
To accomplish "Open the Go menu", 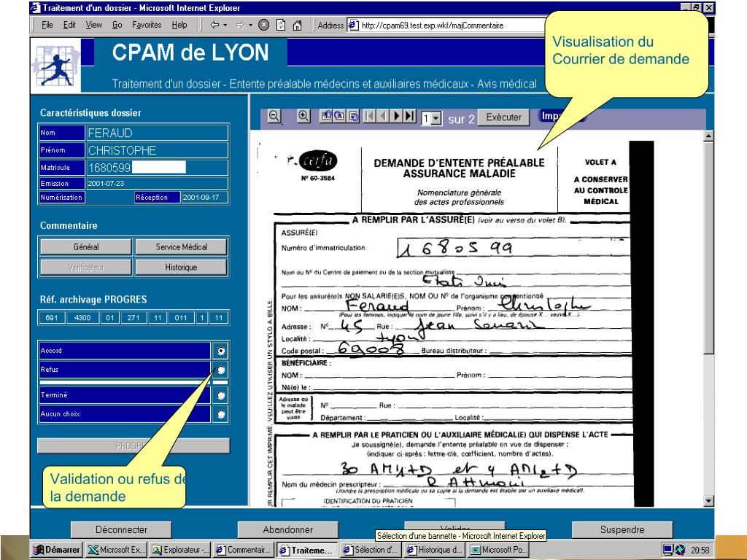I will pyautogui.click(x=117, y=25).
